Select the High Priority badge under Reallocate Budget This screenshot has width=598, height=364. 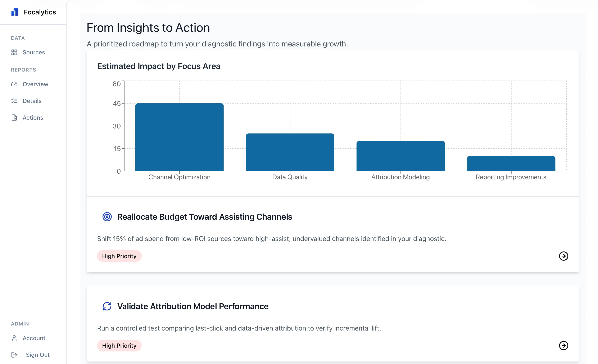[119, 256]
